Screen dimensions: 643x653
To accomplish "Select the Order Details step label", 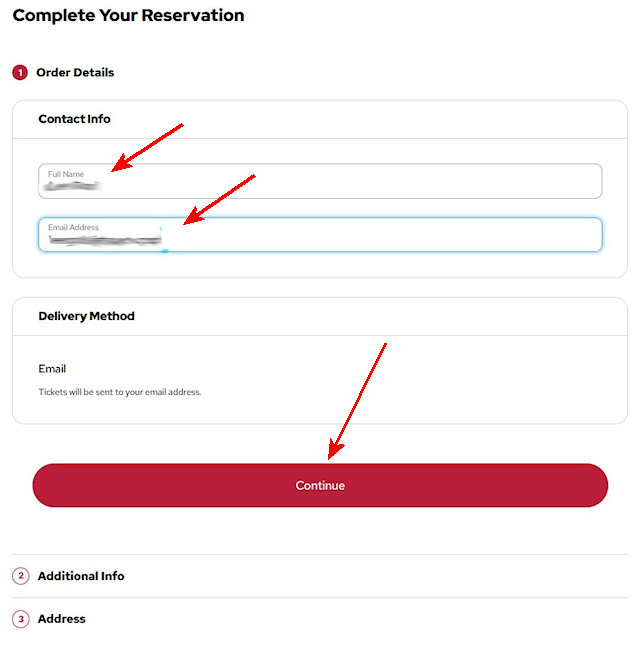I will click(75, 73).
